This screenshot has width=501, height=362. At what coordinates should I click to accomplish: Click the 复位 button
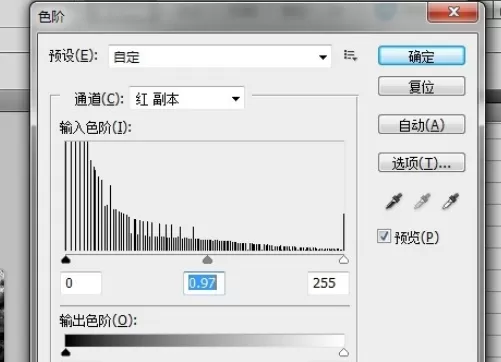pyautogui.click(x=421, y=86)
